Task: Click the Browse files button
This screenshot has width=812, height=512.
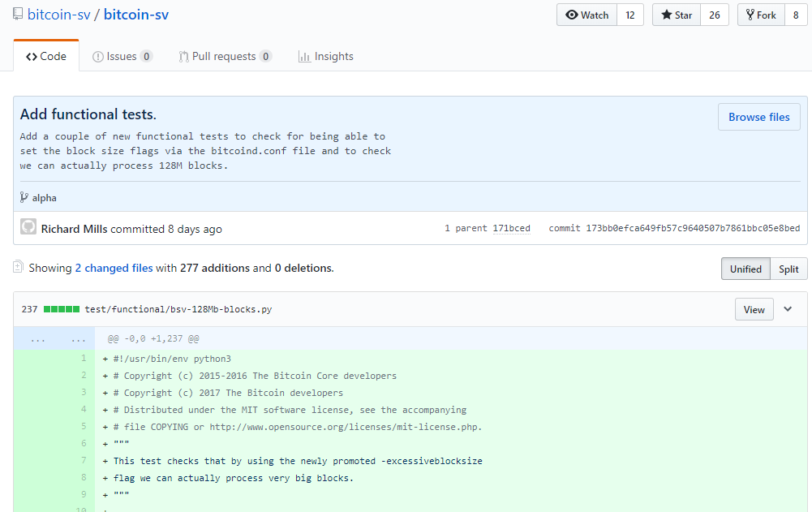Action: coord(758,117)
